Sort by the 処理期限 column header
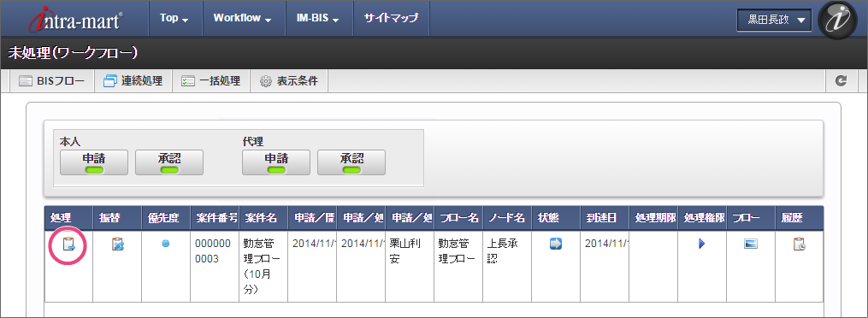This screenshot has height=318, width=868. coord(653,218)
